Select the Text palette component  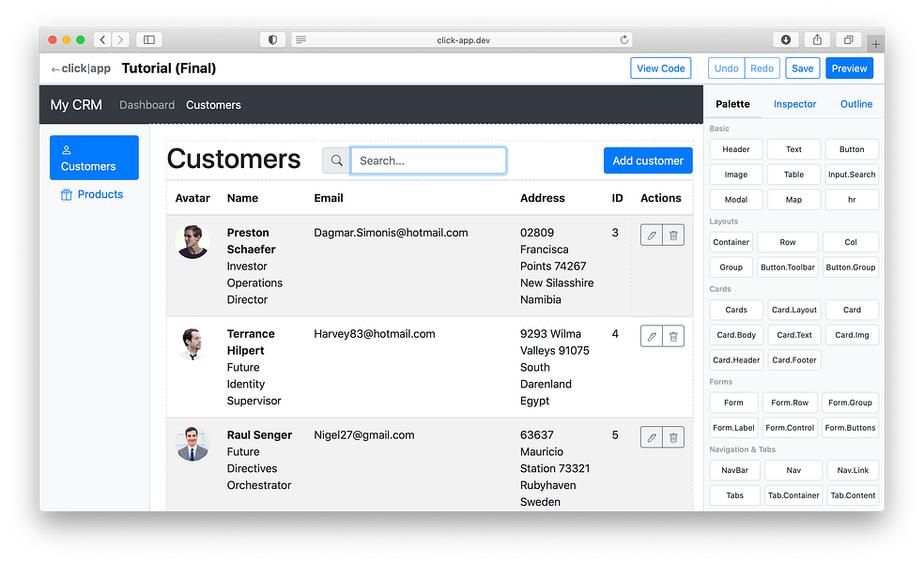pos(793,149)
